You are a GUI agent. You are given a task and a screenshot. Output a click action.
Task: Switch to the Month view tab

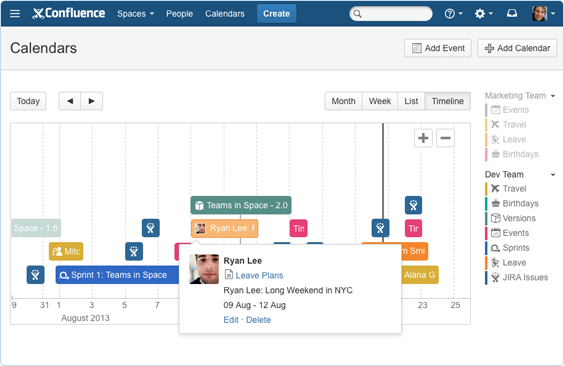tap(344, 101)
